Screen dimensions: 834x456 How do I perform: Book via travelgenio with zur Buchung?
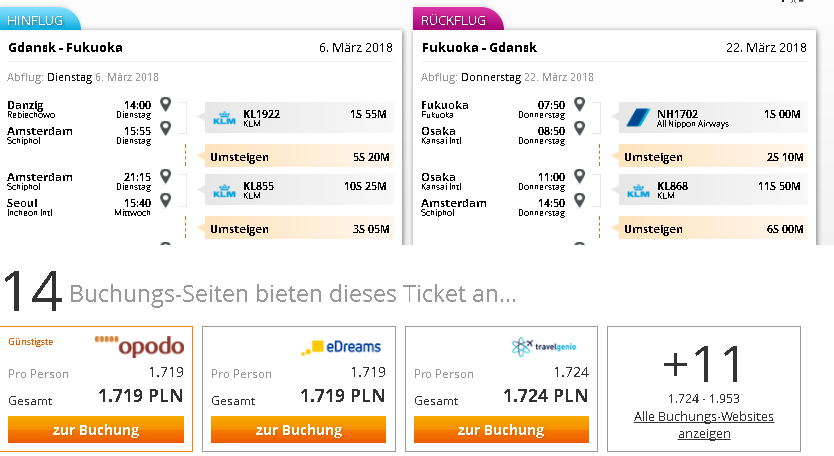[501, 429]
